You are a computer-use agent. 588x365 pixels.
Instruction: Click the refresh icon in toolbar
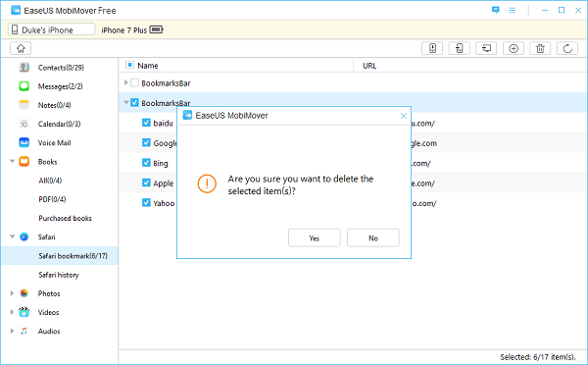pyautogui.click(x=567, y=48)
